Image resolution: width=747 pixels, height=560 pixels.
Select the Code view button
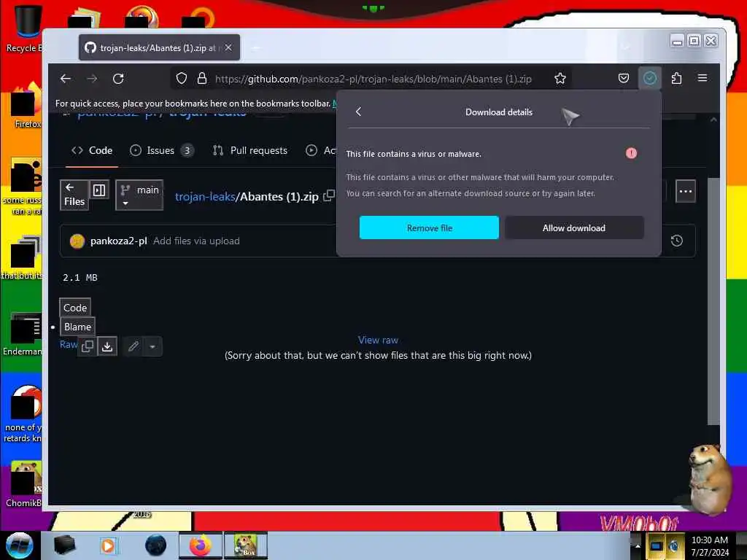pyautogui.click(x=75, y=308)
